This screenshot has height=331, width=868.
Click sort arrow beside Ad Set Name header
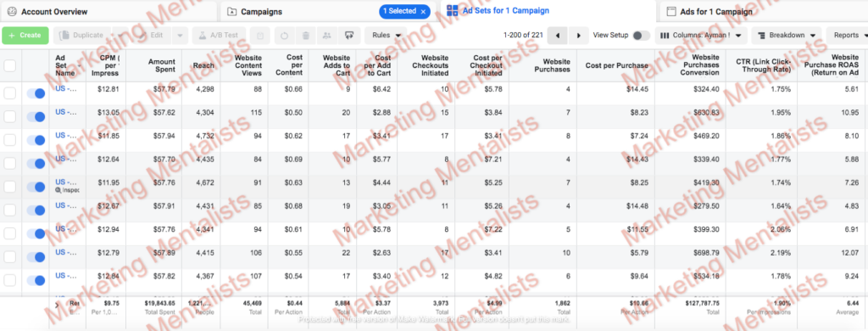pyautogui.click(x=79, y=65)
